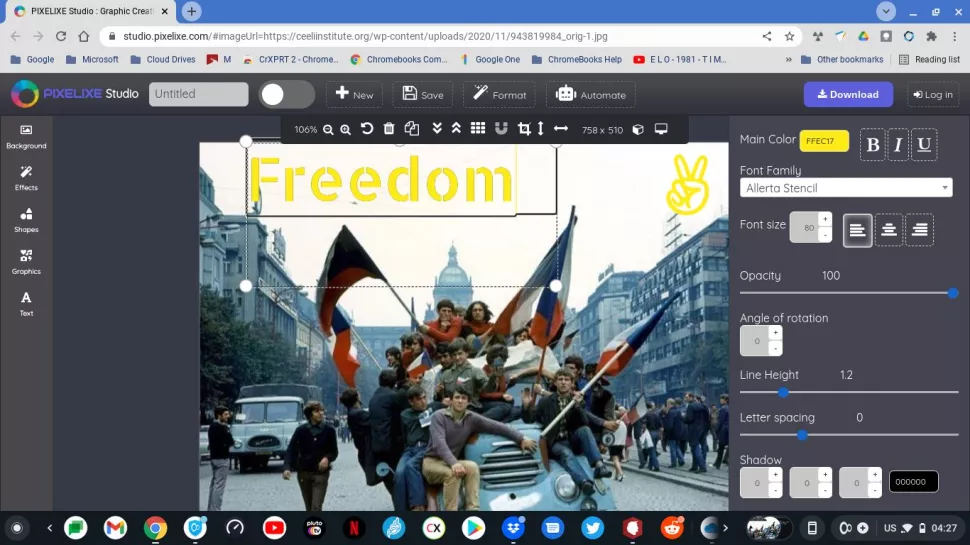Viewport: 970px width, 545px height.
Task: Zoom out the canvas with minus magnifier
Action: coord(328,129)
